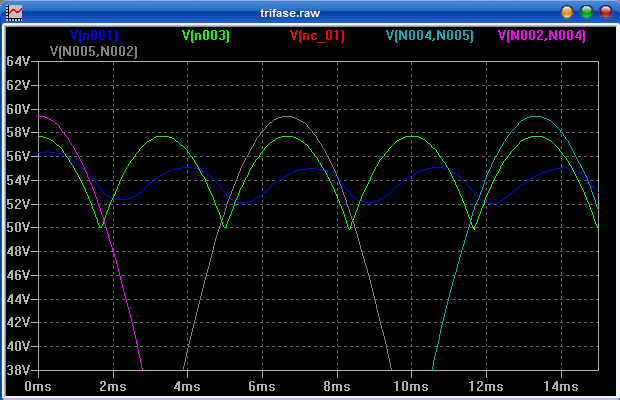The height and width of the screenshot is (400, 620).
Task: Click the 0ms label on the time axis
Action: (x=38, y=386)
